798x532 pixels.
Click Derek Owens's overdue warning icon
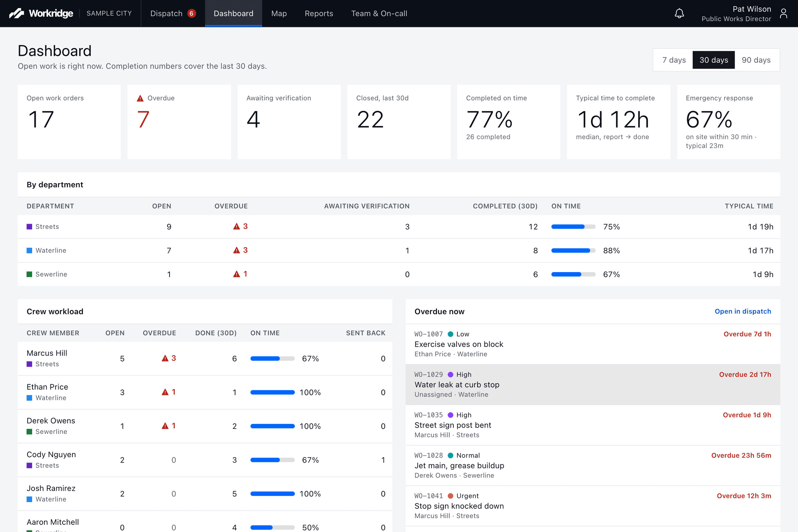pos(165,426)
